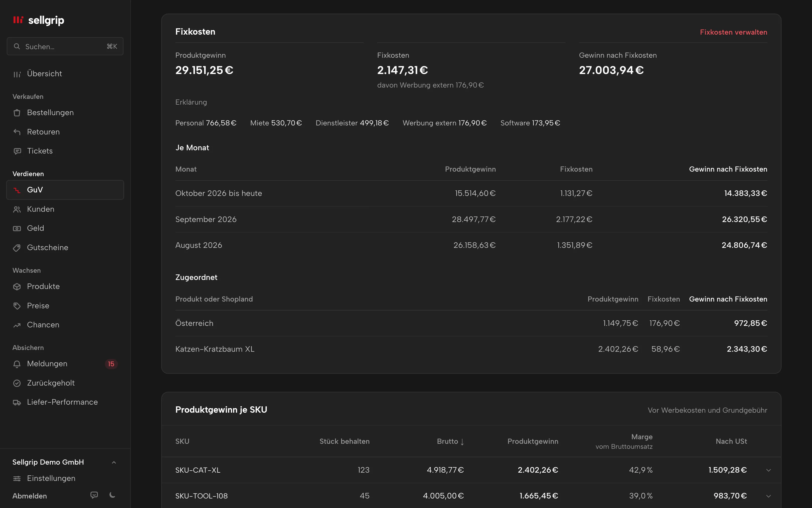This screenshot has width=812, height=508.
Task: Click the SKU-CAT-XL cell
Action: (x=198, y=470)
